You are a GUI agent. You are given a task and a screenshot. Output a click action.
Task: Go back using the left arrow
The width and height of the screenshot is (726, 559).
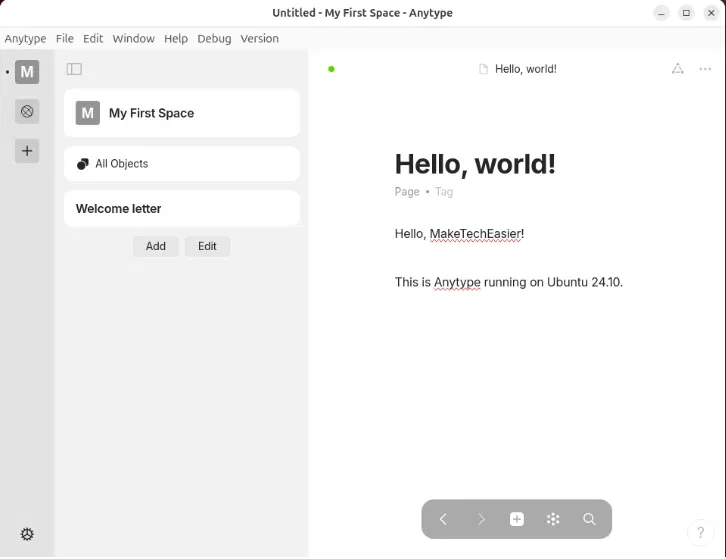point(443,519)
